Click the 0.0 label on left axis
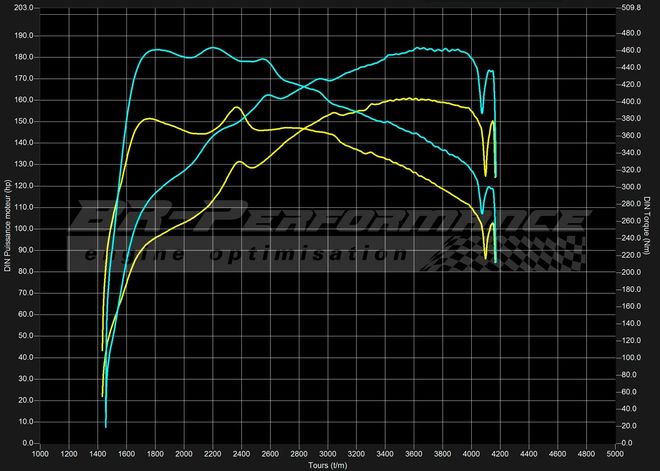 pyautogui.click(x=26, y=442)
